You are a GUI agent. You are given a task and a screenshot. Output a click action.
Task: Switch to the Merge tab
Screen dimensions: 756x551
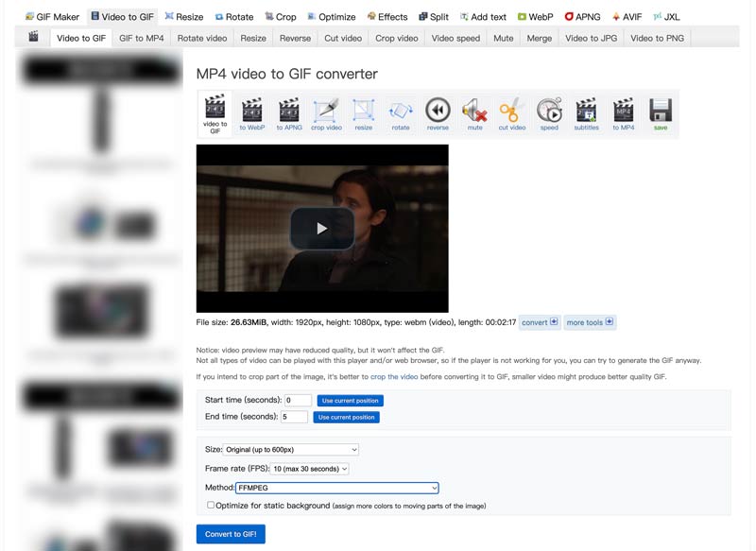(x=539, y=38)
